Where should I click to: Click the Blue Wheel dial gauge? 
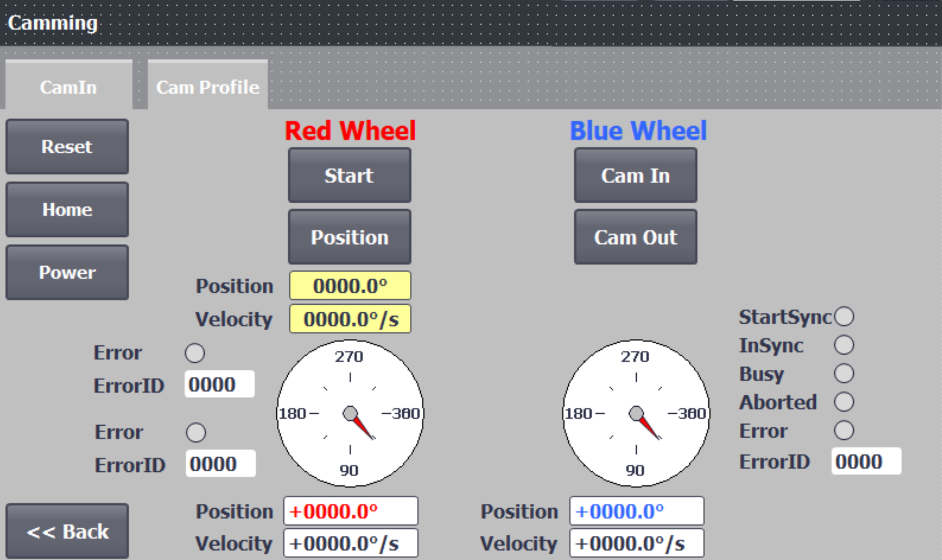[636, 413]
